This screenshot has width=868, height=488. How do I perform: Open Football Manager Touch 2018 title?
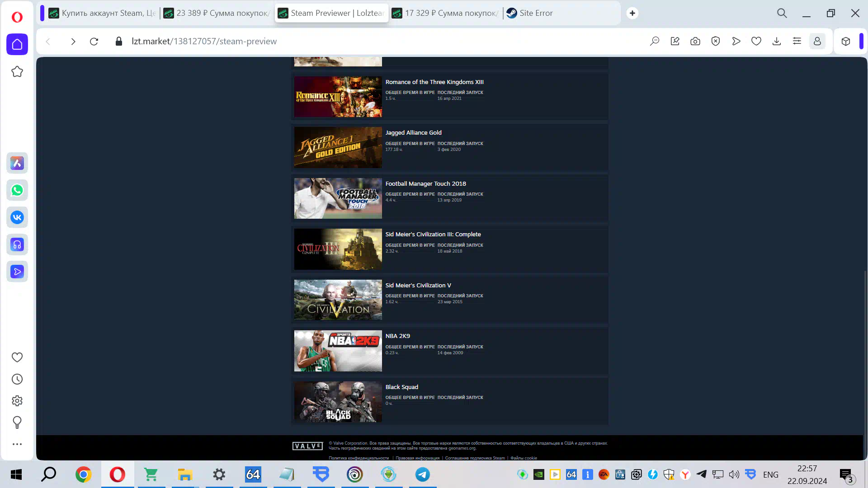click(x=425, y=183)
